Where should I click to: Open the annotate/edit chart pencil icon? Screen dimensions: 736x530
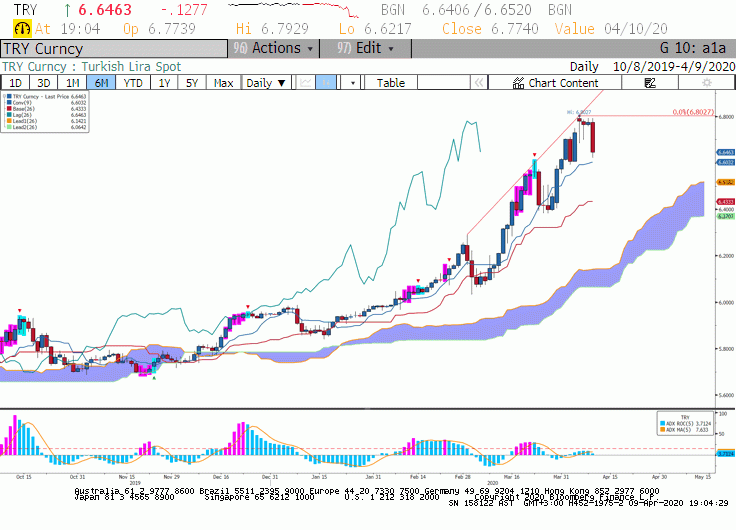point(650,83)
